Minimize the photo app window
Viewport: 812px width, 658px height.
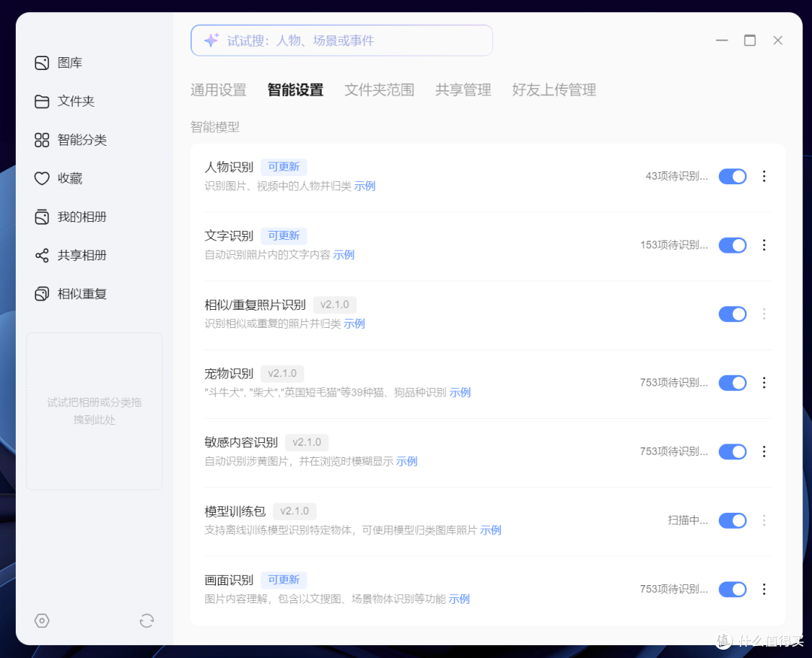click(722, 41)
